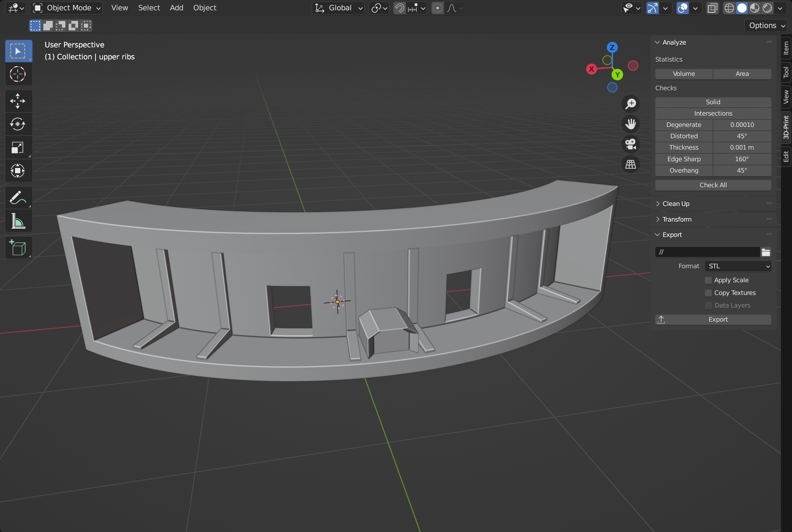This screenshot has height=532, width=792.
Task: Select the Add Cube tool
Action: tap(18, 248)
